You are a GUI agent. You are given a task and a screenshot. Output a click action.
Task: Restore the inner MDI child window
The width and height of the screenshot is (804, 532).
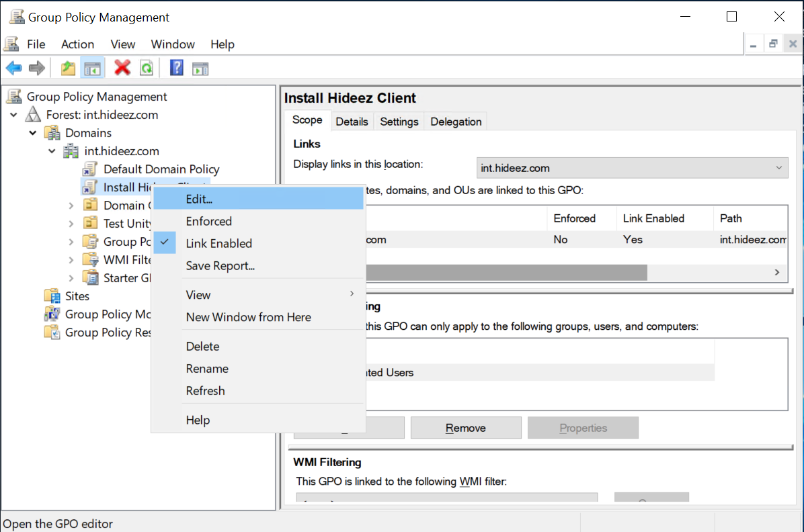[772, 44]
